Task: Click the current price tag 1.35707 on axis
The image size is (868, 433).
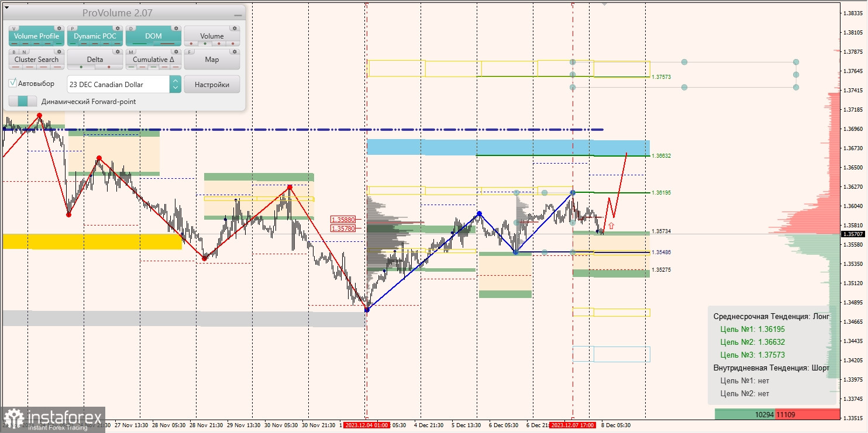Action: [854, 234]
